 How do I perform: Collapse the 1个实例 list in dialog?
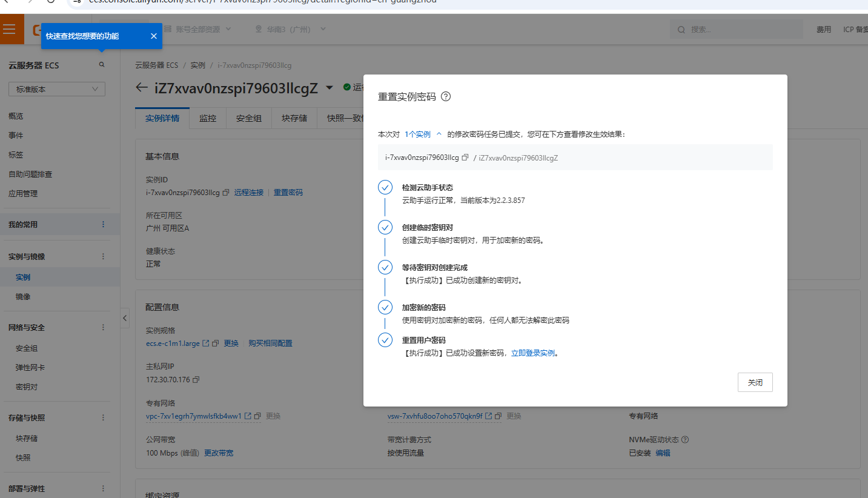coord(439,134)
